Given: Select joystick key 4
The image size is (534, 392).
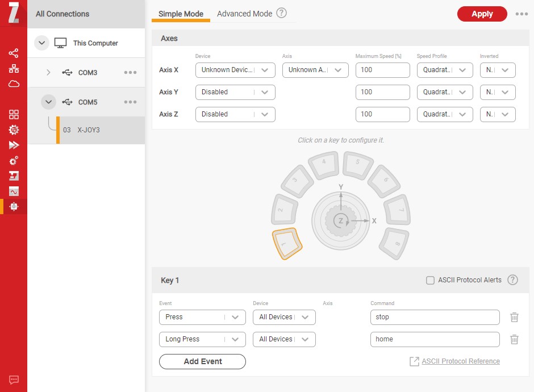Looking at the screenshot, I should pos(324,165).
